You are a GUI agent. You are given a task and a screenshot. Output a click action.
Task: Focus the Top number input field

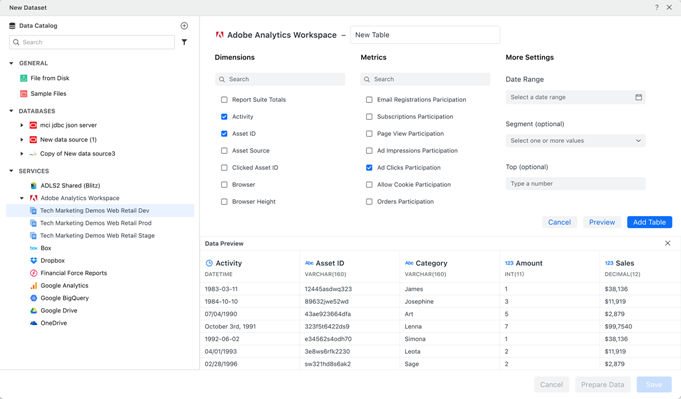click(575, 184)
